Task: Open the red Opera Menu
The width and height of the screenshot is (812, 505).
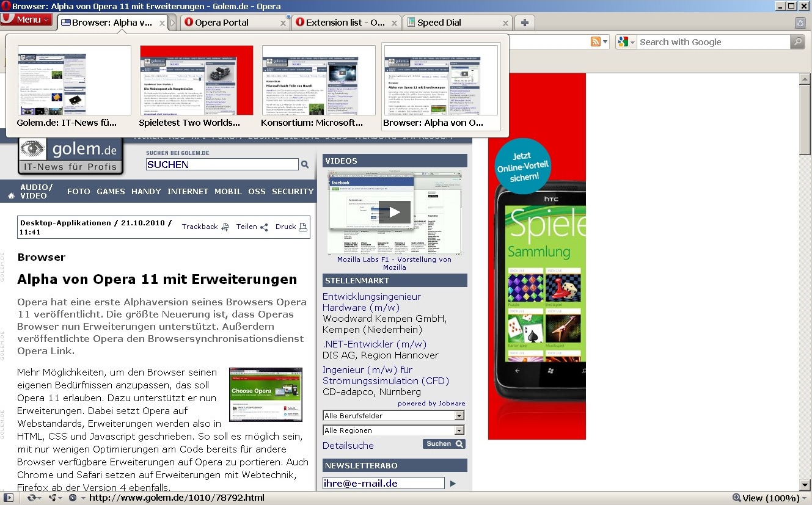Action: coord(24,19)
